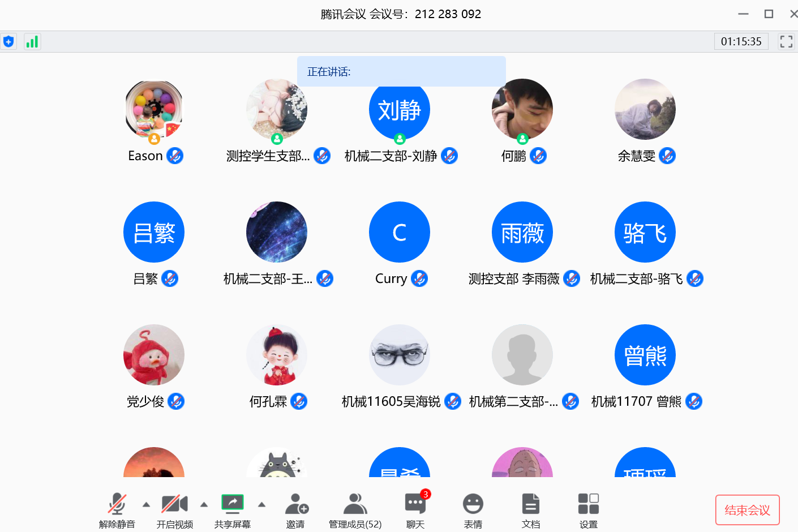798x532 pixels.
Task: Expand the video options arrow
Action: 204,504
